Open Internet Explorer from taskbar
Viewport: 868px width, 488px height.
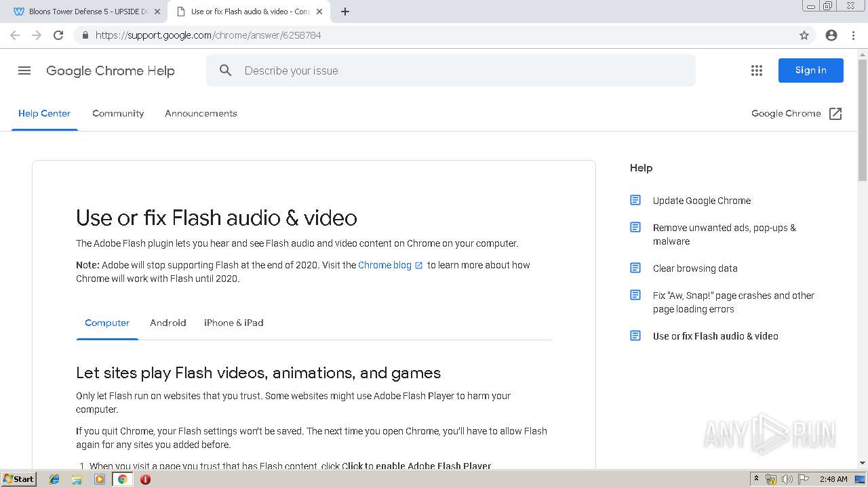click(x=54, y=479)
